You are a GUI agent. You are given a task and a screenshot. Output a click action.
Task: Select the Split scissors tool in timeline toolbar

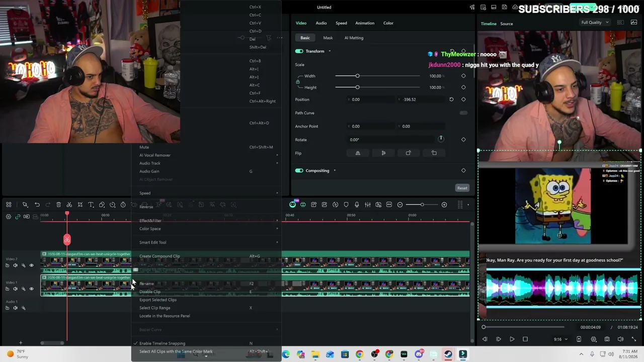[69, 205]
